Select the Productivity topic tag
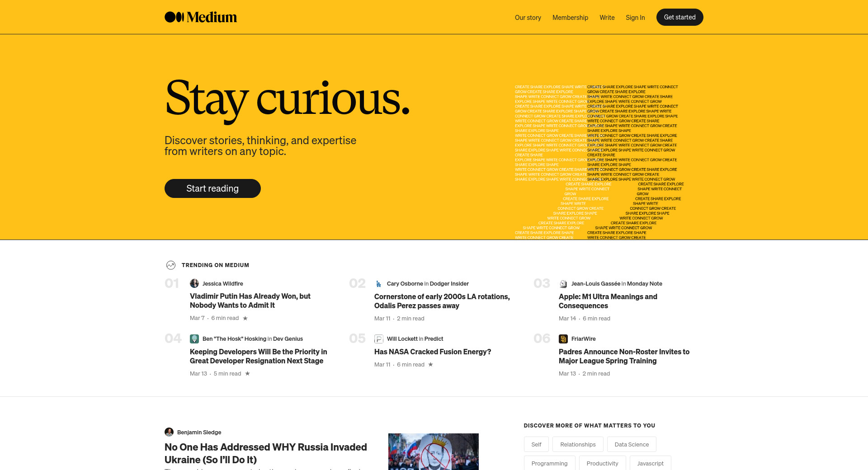The width and height of the screenshot is (868, 470). (602, 463)
